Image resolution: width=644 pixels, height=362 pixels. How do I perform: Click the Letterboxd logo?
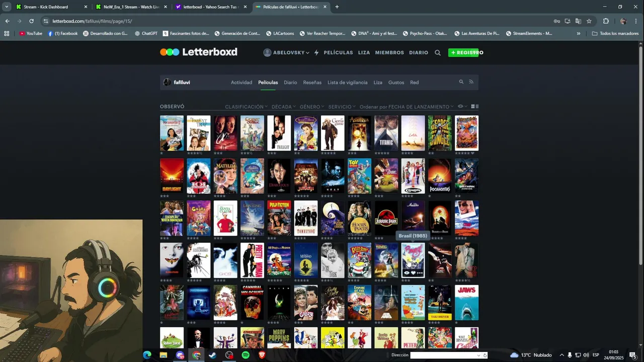pos(199,52)
